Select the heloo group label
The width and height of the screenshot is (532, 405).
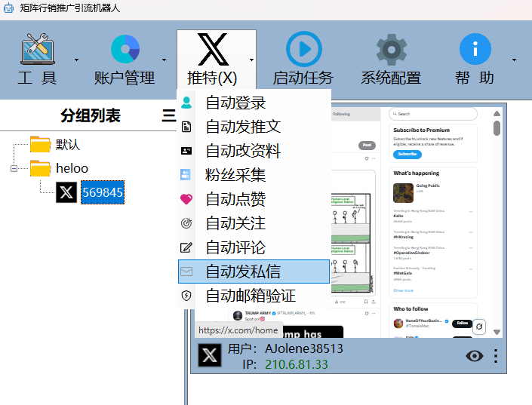pyautogui.click(x=72, y=168)
